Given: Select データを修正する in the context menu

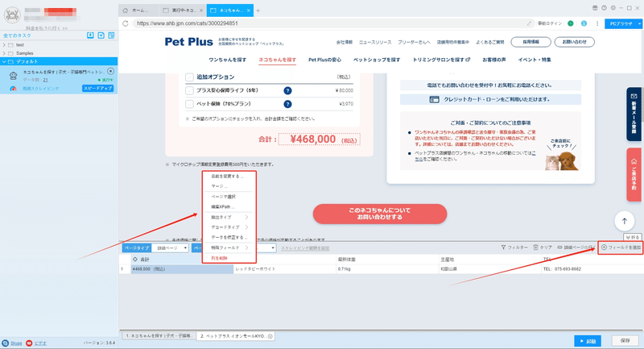Looking at the screenshot, I should (229, 238).
